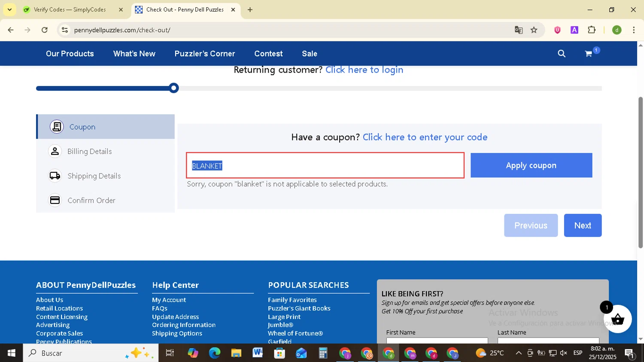Open File Explorer from taskbar
This screenshot has width=644, height=362.
click(236, 353)
